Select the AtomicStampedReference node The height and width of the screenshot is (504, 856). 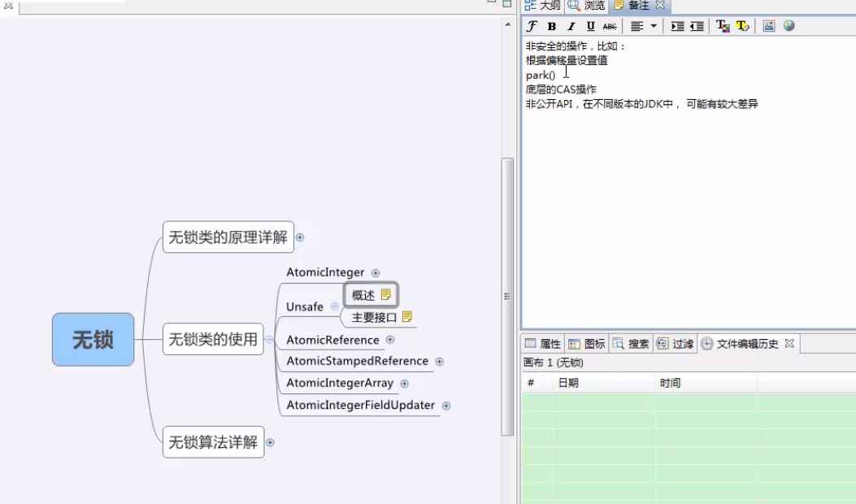[x=357, y=361]
